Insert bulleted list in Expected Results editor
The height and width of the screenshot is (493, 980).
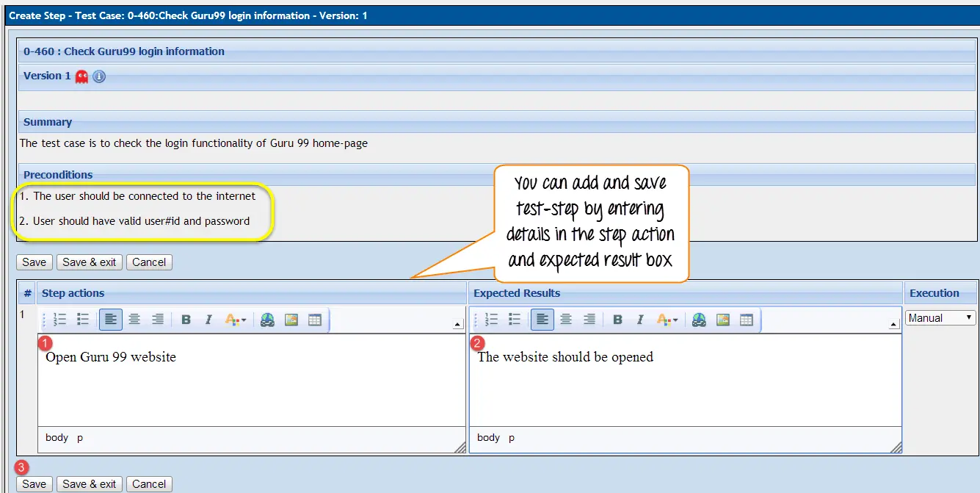pos(515,320)
